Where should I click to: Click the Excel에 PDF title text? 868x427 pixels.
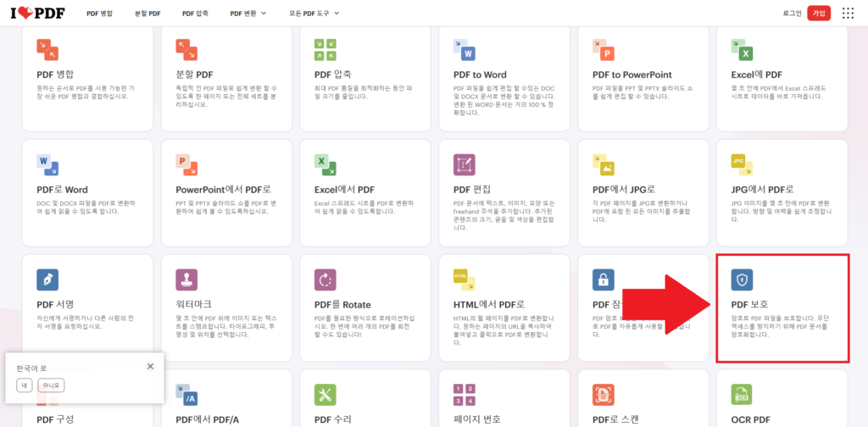(x=757, y=75)
